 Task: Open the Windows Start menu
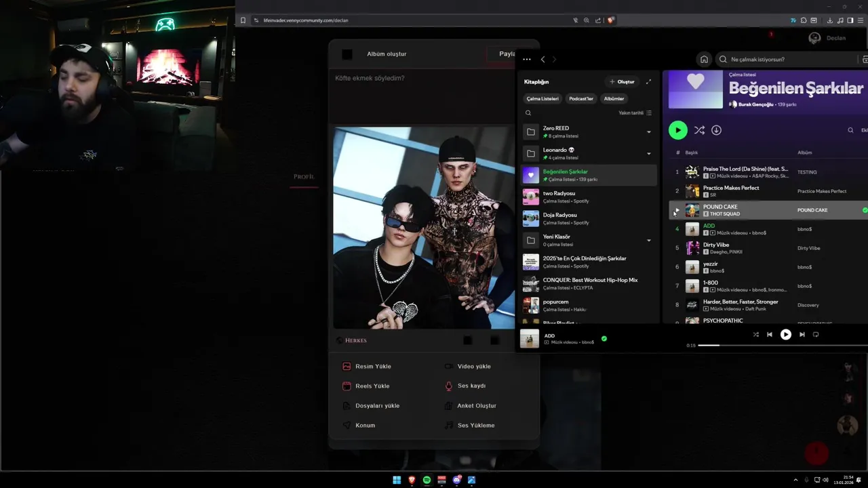point(397,480)
